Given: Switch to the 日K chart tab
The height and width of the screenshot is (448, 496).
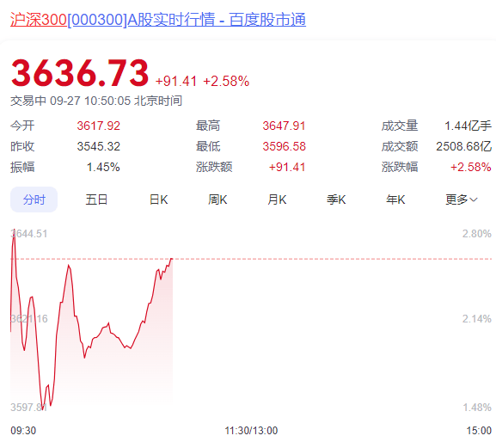Looking at the screenshot, I should pos(158,199).
